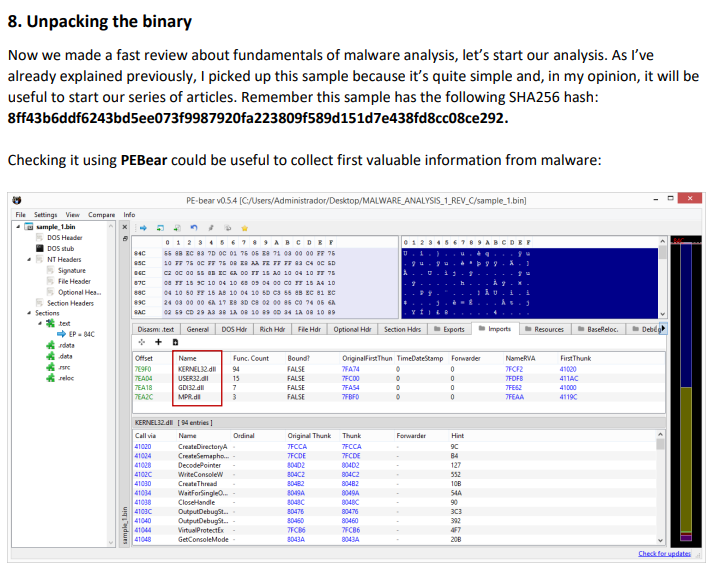
Task: Select the GDI32.dll import row
Action: [x=399, y=388]
